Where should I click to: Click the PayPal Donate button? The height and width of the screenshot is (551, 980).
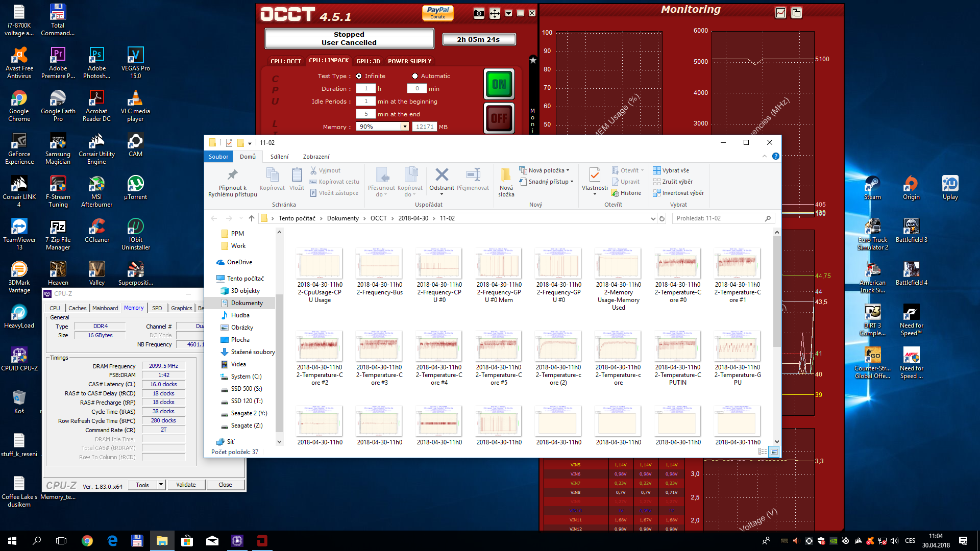(437, 13)
